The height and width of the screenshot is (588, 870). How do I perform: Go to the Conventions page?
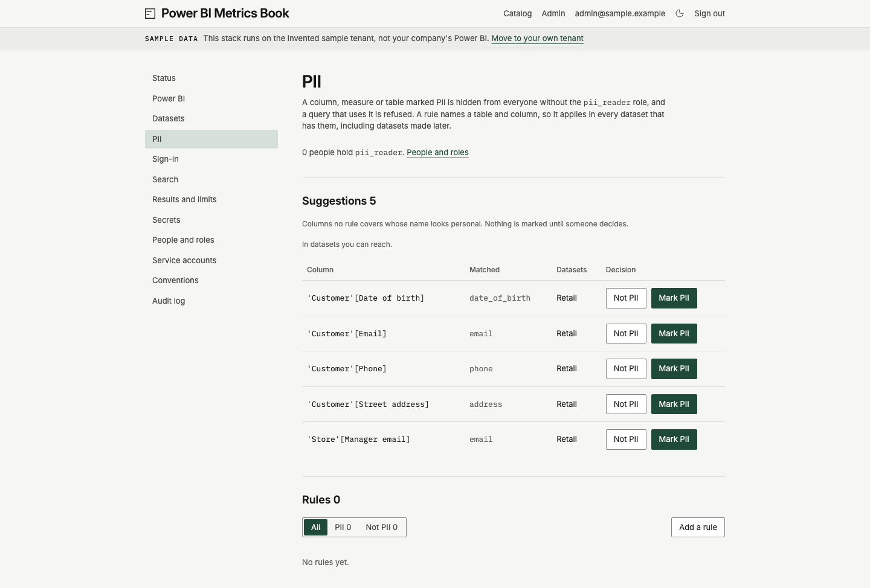click(x=211, y=281)
